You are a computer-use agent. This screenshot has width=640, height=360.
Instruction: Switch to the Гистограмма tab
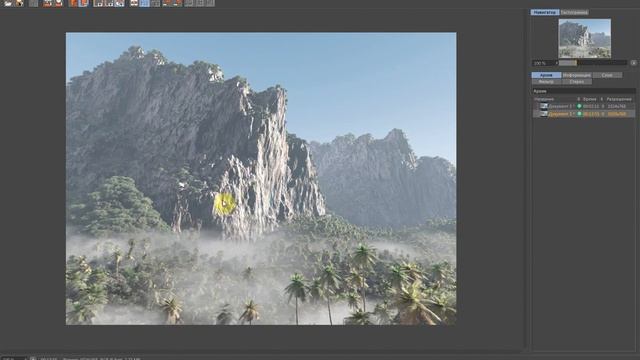(x=574, y=12)
